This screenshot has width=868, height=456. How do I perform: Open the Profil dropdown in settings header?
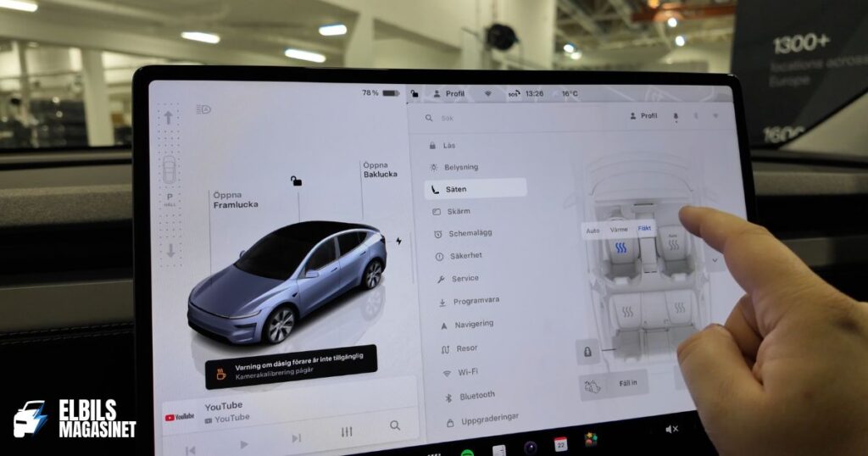point(643,116)
